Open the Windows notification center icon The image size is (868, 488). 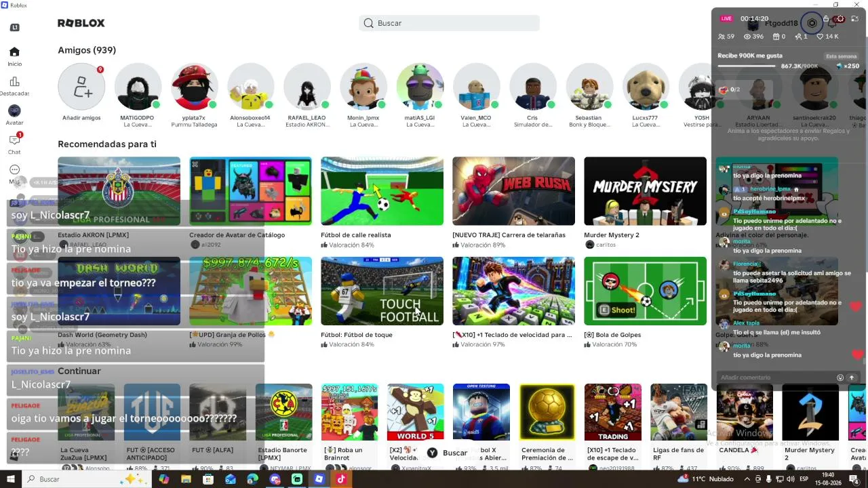click(854, 479)
